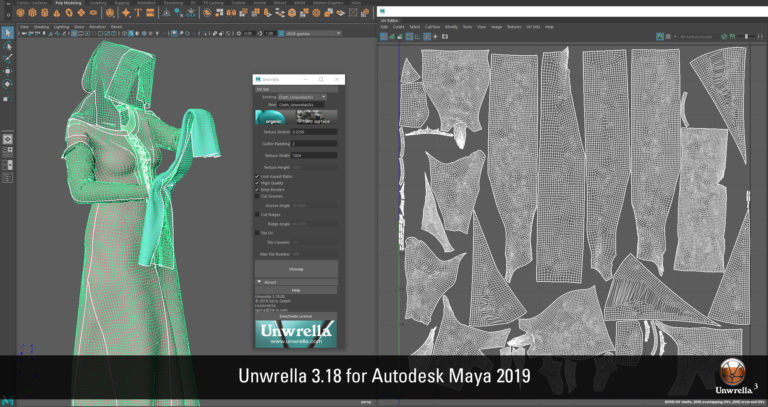Select the hard surface unwrap mode thumbnail
The image size is (768, 407).
click(316, 117)
